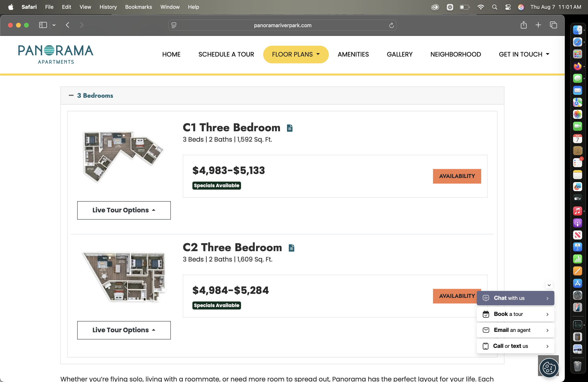Open the Amenities nav page
This screenshot has height=382, width=588.
point(353,55)
